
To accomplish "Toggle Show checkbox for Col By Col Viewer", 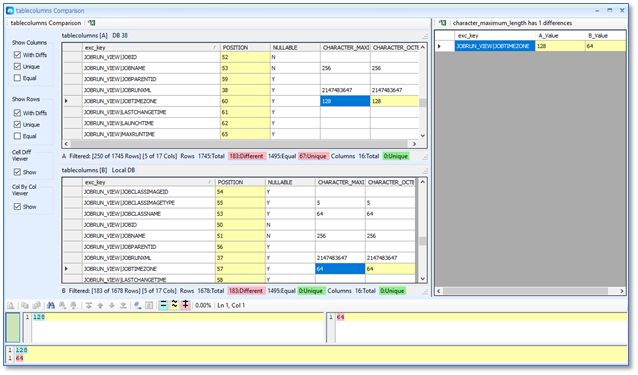I will pyautogui.click(x=17, y=207).
